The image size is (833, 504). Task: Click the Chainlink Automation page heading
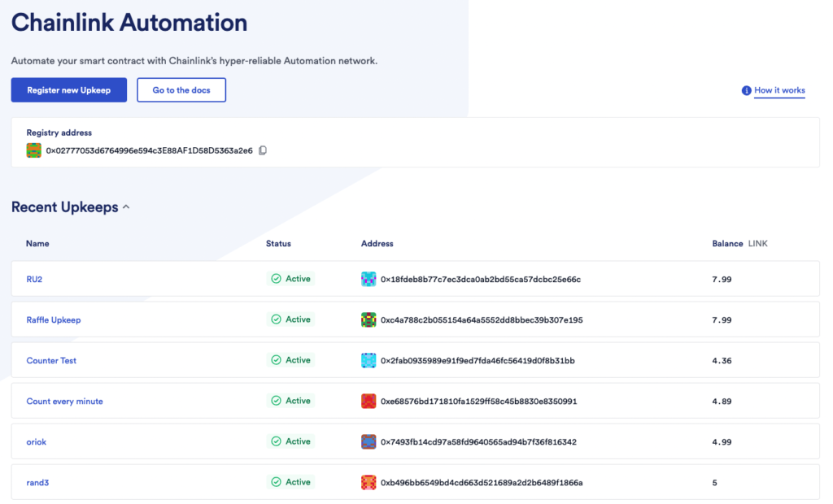(129, 23)
